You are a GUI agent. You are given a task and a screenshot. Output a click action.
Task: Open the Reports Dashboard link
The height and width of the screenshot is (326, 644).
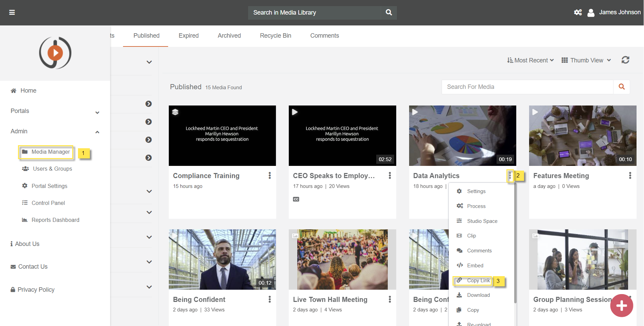[55, 220]
